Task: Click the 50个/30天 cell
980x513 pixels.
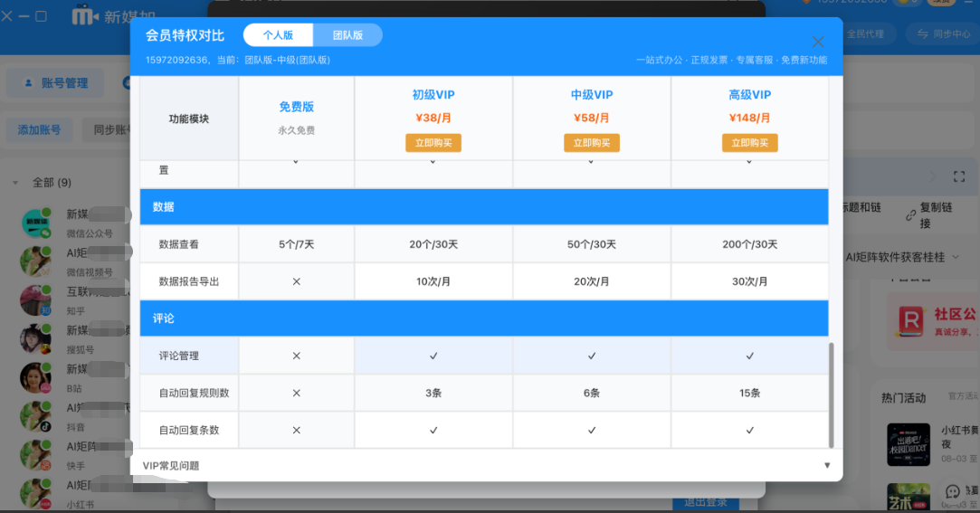Action: 591,244
